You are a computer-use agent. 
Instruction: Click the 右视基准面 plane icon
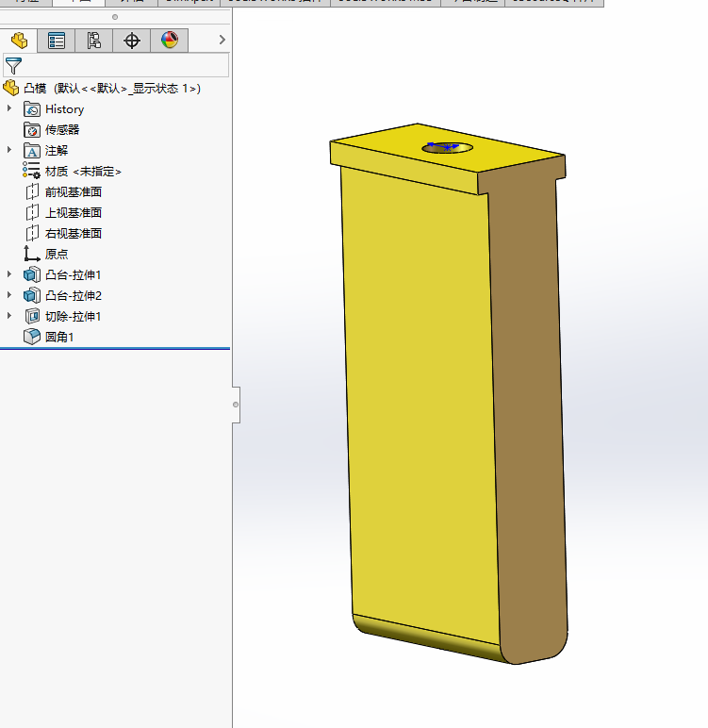[x=32, y=233]
